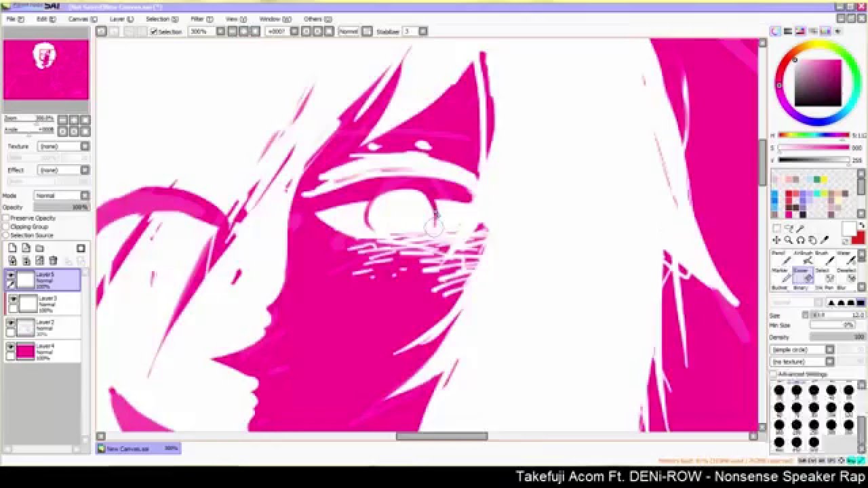Open the Filter menu
Image resolution: width=868 pixels, height=488 pixels.
pos(201,19)
